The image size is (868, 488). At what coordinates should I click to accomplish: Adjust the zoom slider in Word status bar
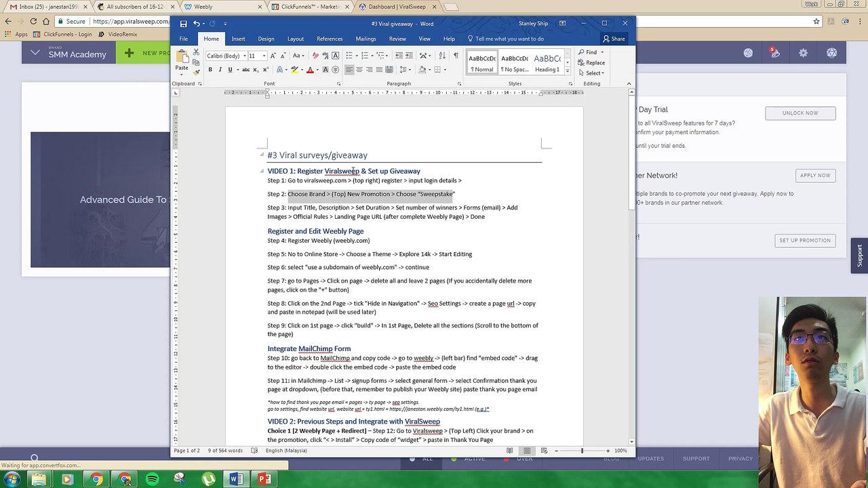[582, 451]
